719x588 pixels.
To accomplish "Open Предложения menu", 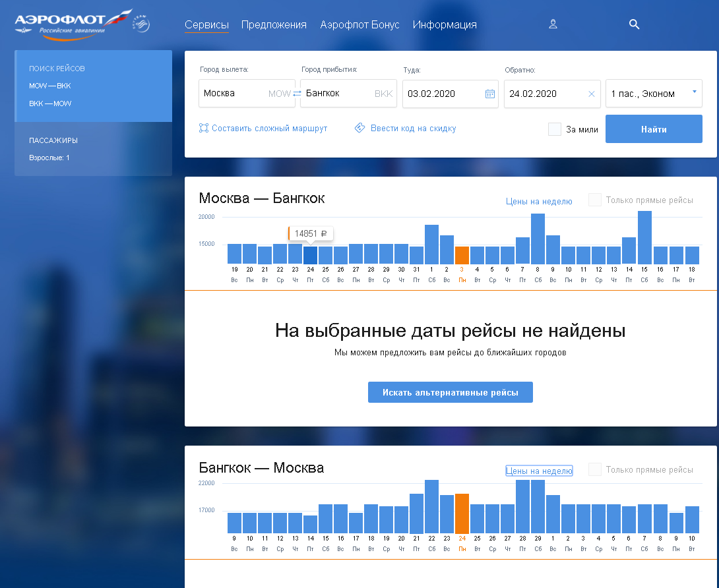I will [274, 25].
